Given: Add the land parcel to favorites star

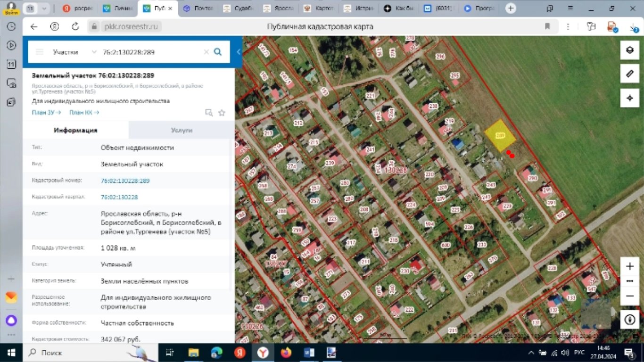Looking at the screenshot, I should click(222, 113).
